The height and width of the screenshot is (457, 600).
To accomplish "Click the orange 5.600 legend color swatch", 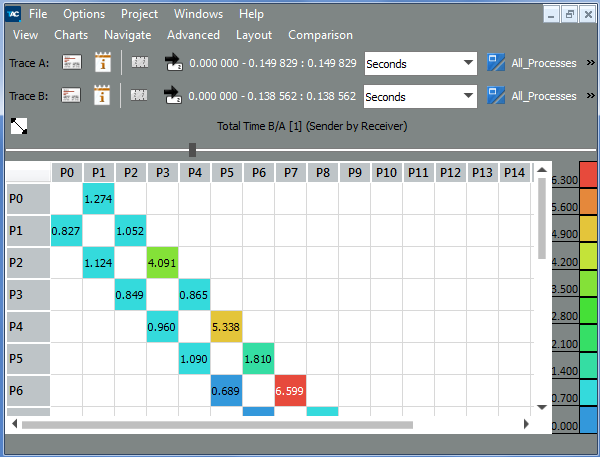I will pyautogui.click(x=588, y=201).
